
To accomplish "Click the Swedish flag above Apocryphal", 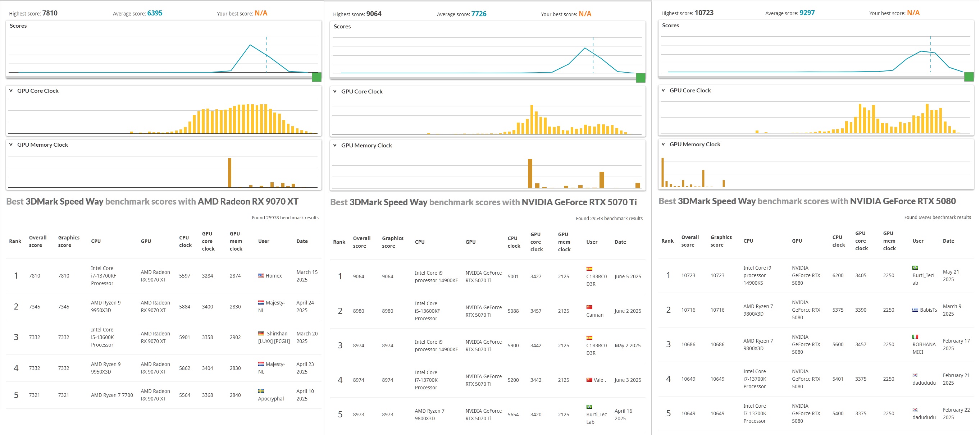I will click(261, 391).
